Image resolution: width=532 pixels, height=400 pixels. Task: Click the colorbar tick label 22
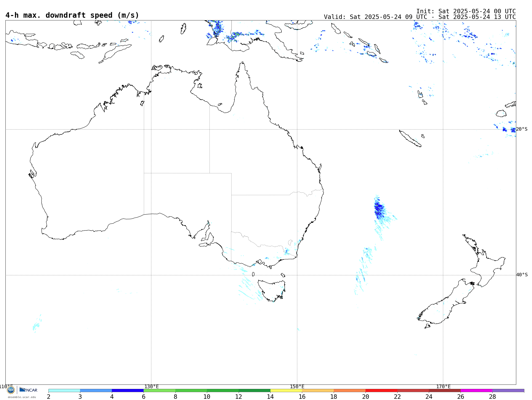click(x=397, y=397)
